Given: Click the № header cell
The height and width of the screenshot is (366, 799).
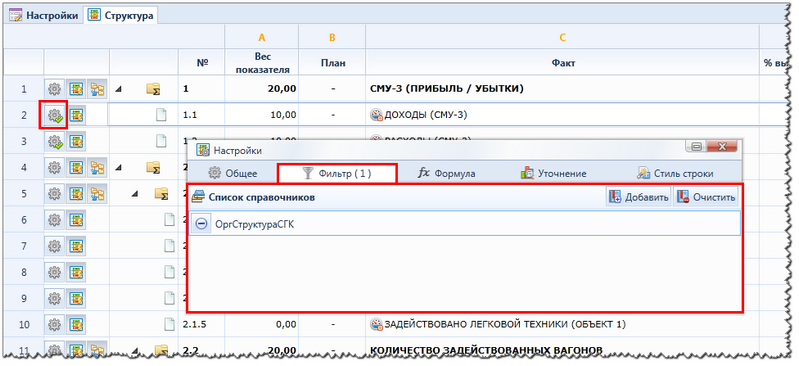Looking at the screenshot, I should tap(202, 63).
